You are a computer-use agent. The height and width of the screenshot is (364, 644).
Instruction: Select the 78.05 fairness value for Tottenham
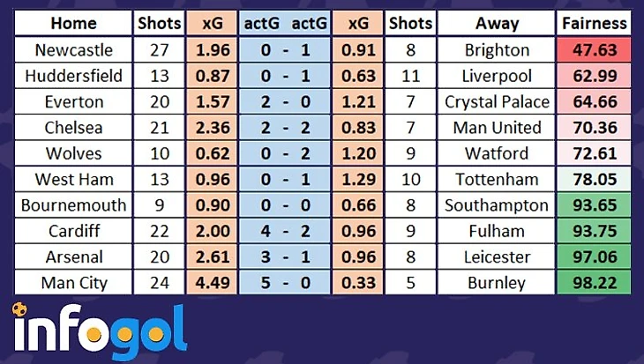(x=594, y=180)
